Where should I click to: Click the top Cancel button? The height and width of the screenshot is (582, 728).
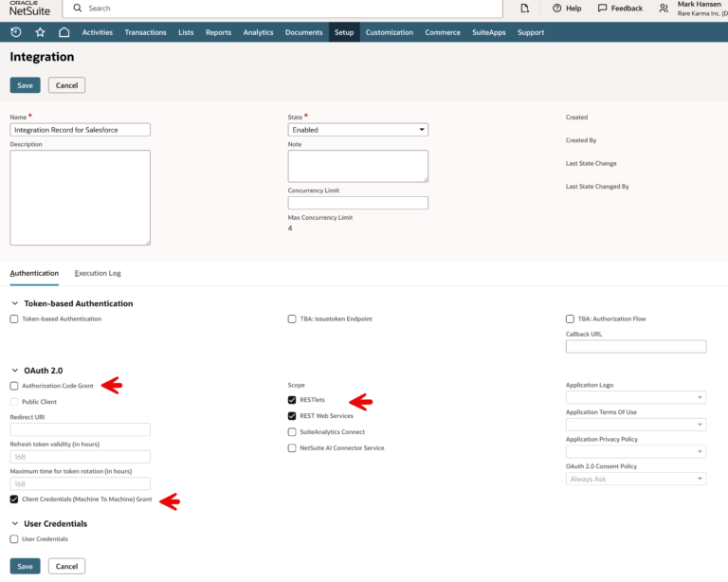coord(66,85)
